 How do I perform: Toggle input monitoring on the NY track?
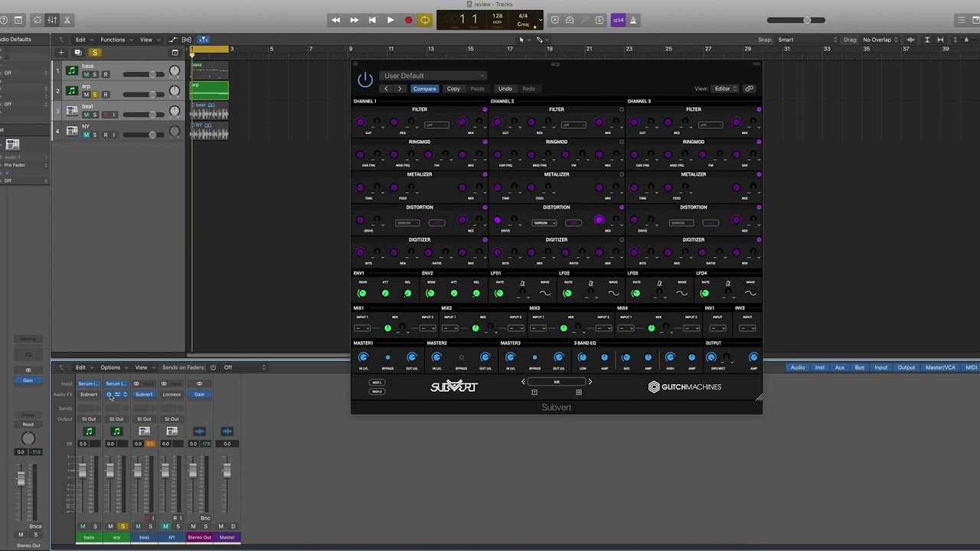point(114,135)
